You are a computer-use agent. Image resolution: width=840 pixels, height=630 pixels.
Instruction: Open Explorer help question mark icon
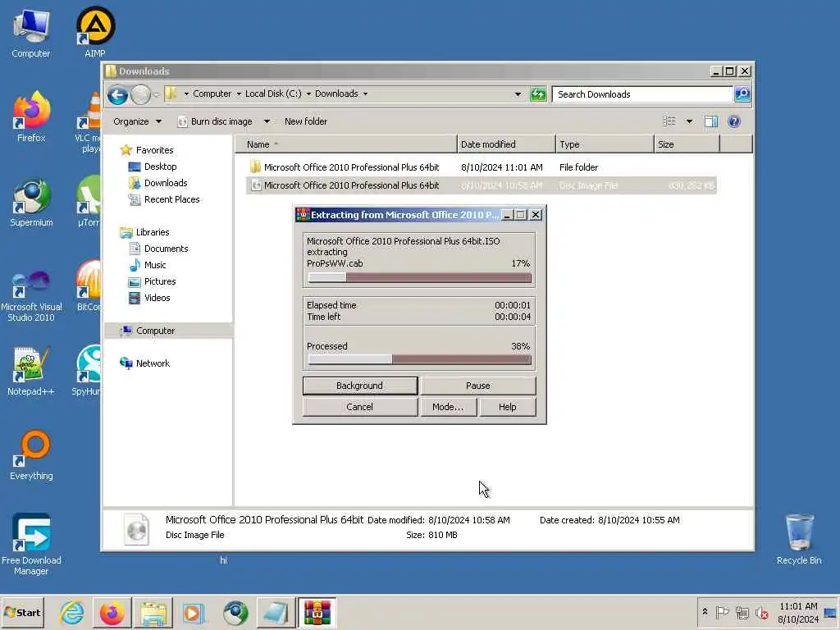pyautogui.click(x=734, y=121)
